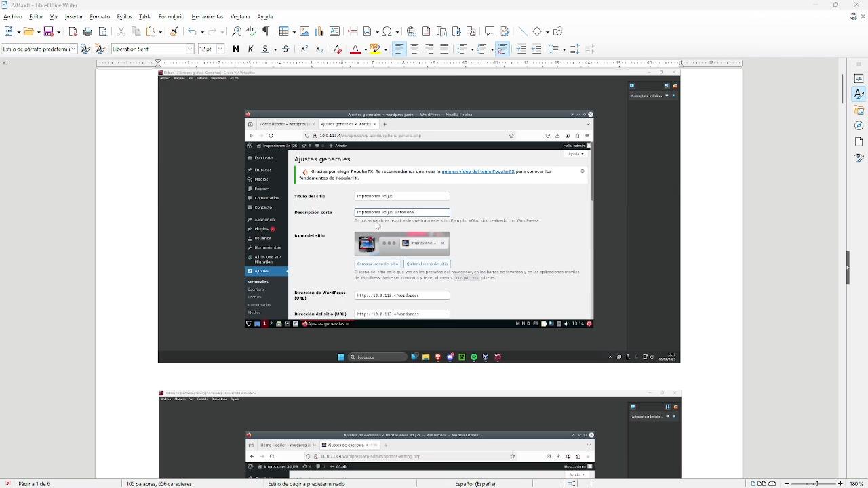
Task: Click the Español (España) language indicator
Action: (x=475, y=484)
